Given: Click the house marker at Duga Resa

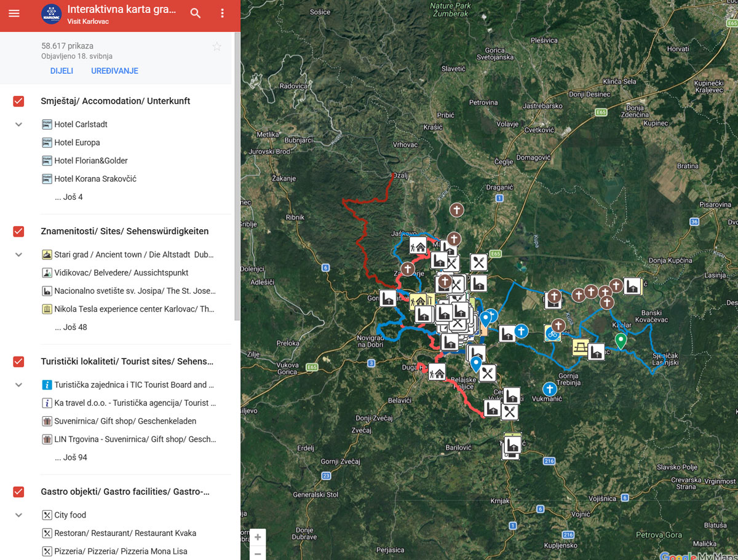Looking at the screenshot, I should coord(437,372).
